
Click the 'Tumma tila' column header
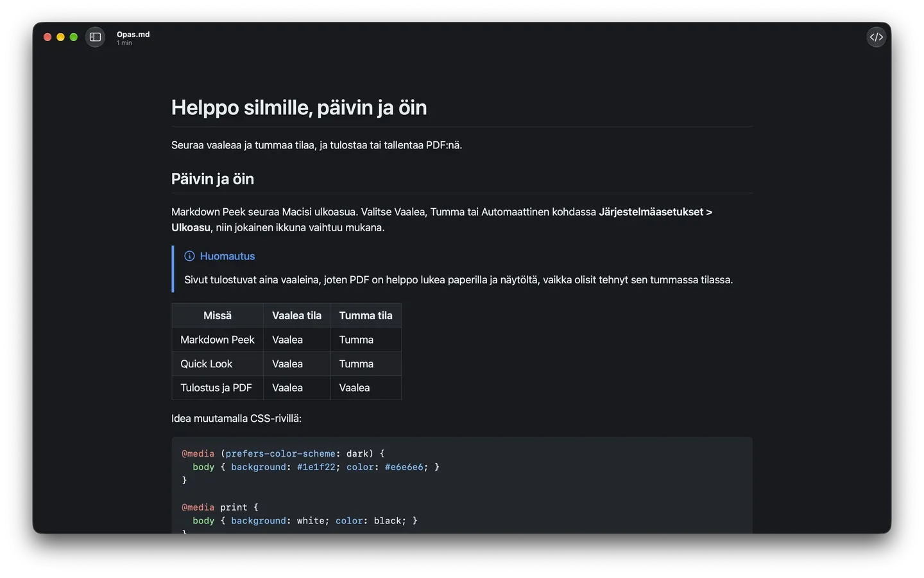coord(366,315)
